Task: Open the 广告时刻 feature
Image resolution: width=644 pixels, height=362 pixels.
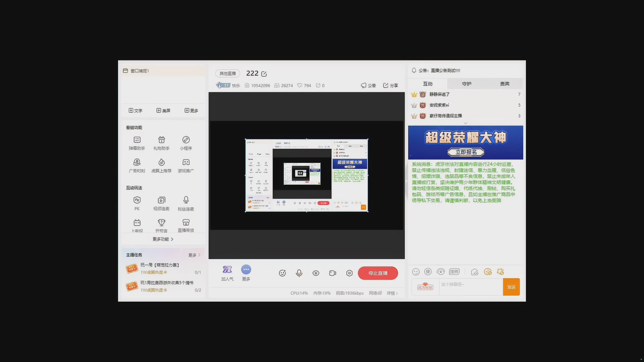Action: coord(137,166)
